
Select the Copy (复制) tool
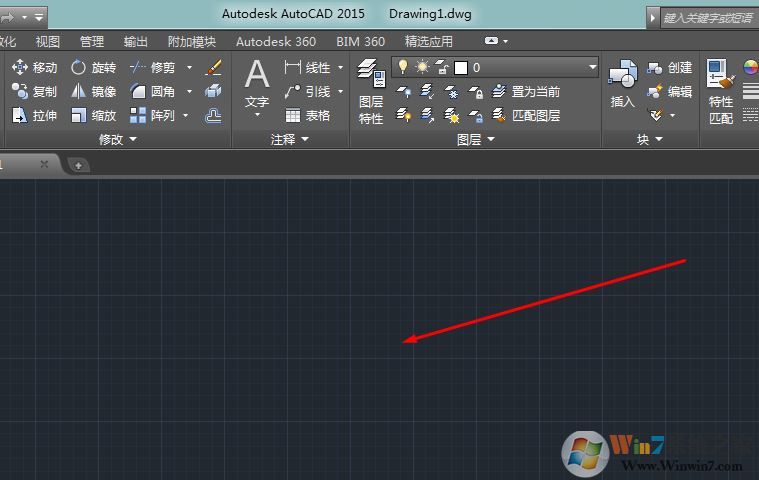(x=34, y=91)
